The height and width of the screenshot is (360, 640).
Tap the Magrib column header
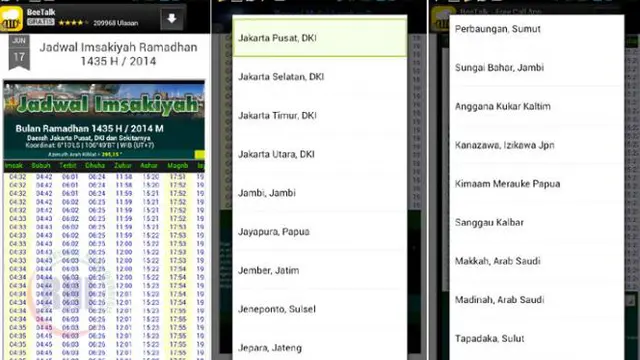[x=178, y=166]
